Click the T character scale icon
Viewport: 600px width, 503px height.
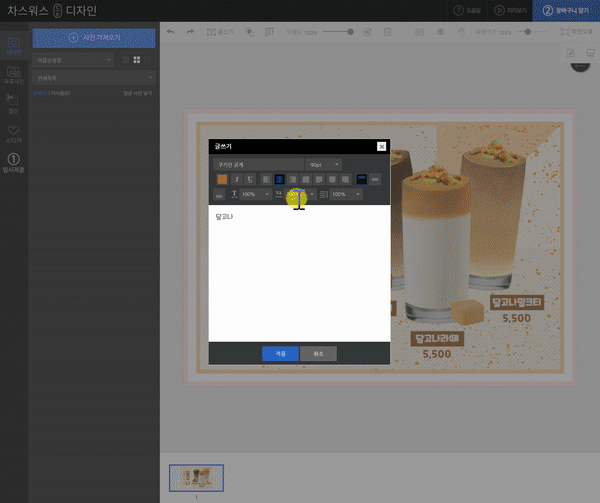pos(234,194)
